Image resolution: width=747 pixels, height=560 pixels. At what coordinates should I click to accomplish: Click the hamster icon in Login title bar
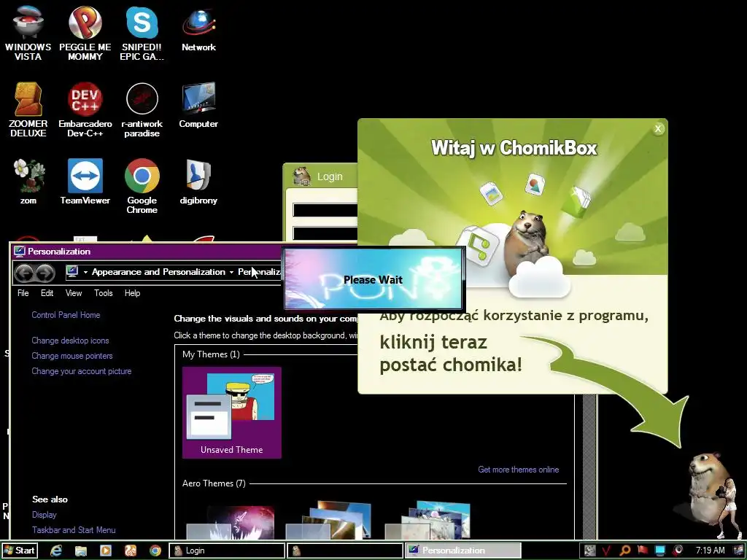(x=301, y=176)
